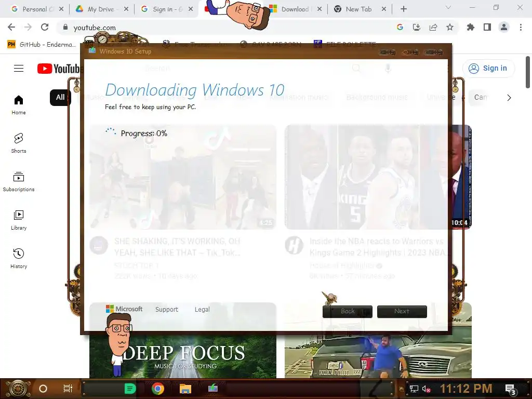The image size is (532, 399).
Task: Open Shorts in the YouTube sidebar
Action: [19, 143]
